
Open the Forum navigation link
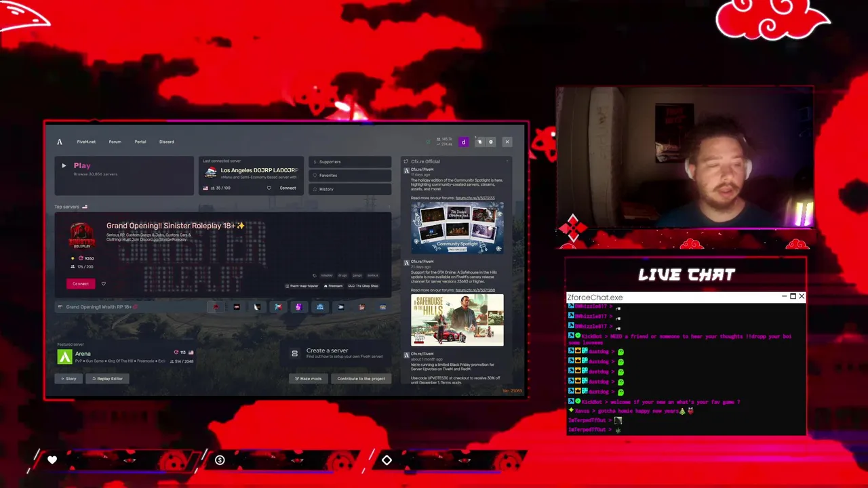(x=115, y=142)
